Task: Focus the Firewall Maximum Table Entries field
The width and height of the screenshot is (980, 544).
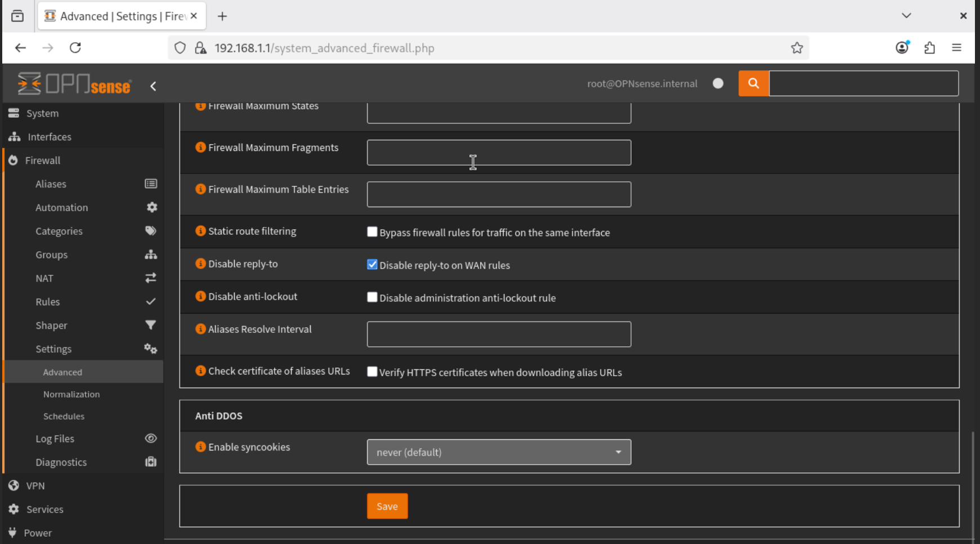Action: click(x=498, y=194)
